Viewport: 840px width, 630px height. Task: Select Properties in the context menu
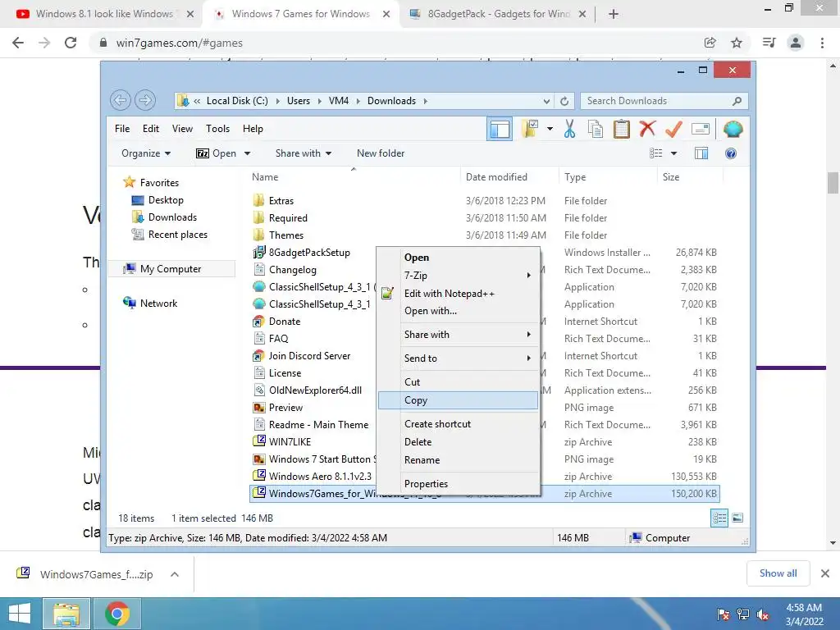tap(459, 484)
